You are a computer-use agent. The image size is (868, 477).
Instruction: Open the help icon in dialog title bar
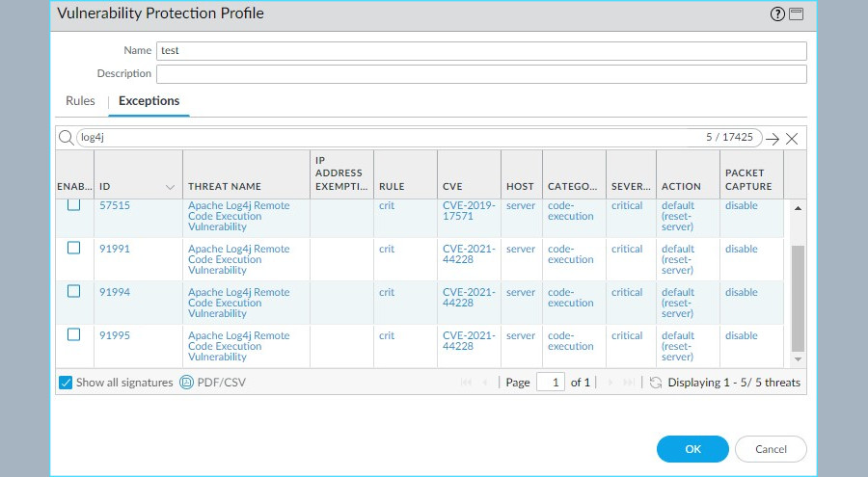(x=777, y=14)
